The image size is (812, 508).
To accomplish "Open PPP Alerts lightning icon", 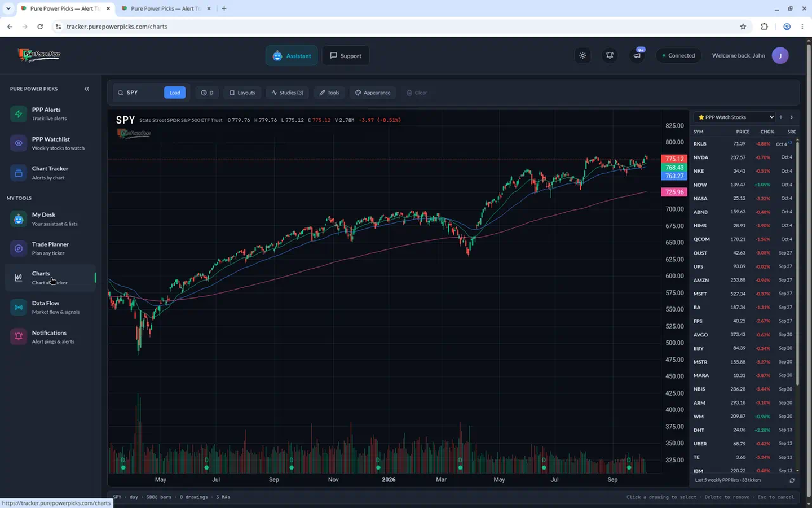I will (x=19, y=113).
